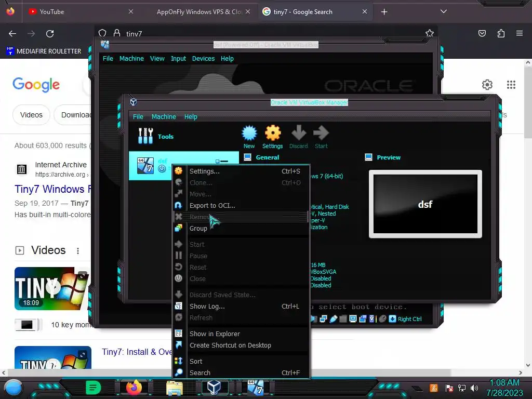
Task: Click the Google logo
Action: [36, 85]
